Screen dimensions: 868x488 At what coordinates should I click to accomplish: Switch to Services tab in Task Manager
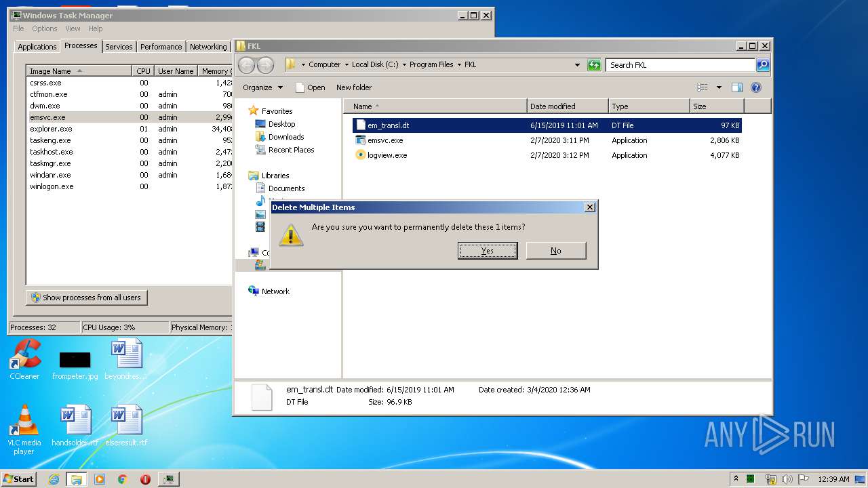click(x=119, y=47)
